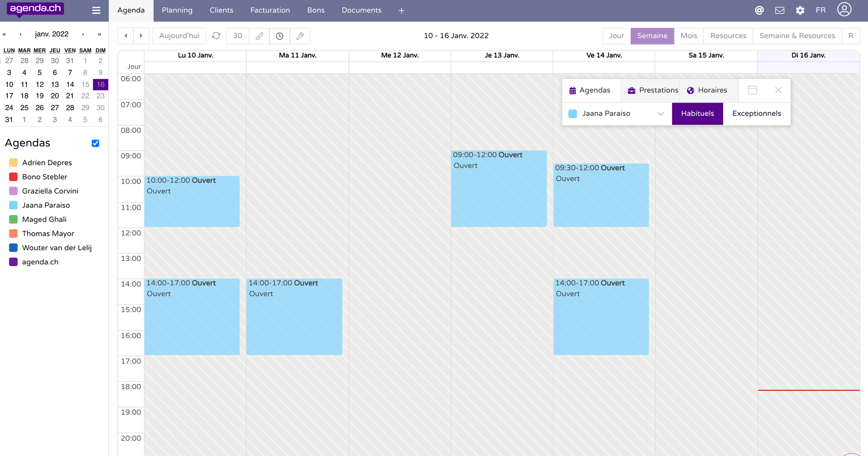Click the clock schedule icon

[279, 36]
